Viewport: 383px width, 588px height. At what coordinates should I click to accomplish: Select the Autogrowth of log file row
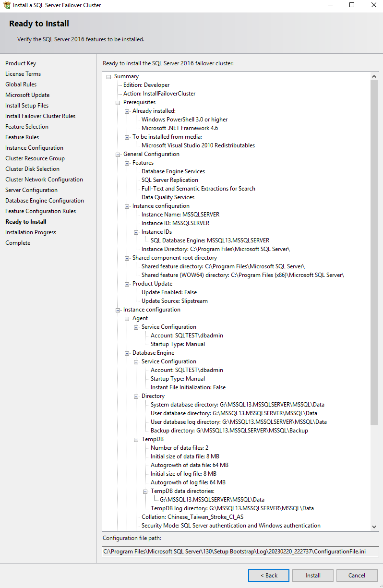(x=188, y=482)
